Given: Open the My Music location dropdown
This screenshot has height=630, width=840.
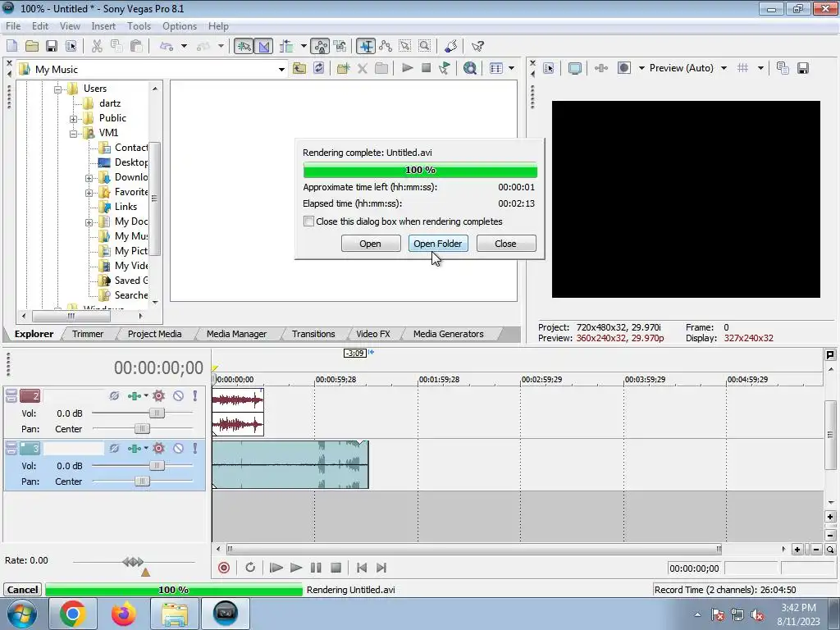Looking at the screenshot, I should tap(281, 69).
